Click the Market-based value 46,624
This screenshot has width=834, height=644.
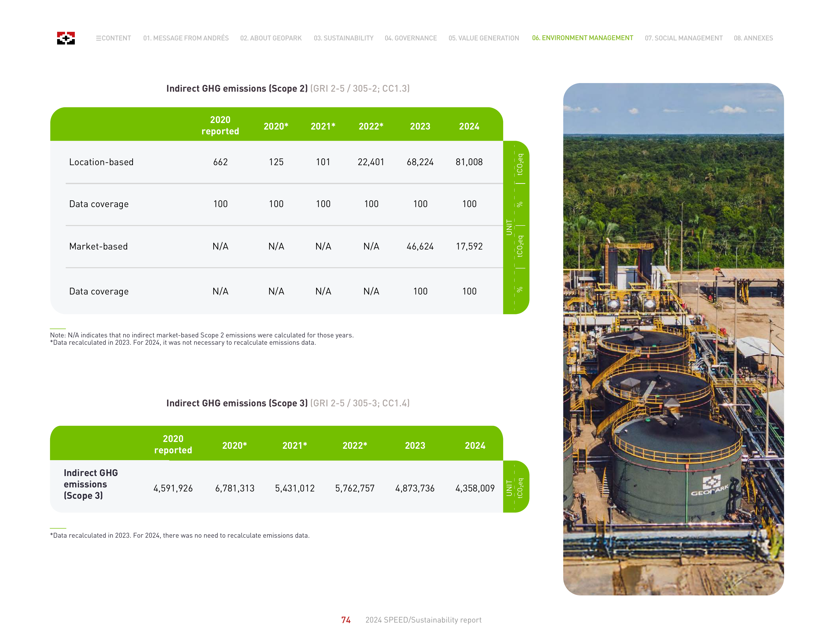click(x=420, y=246)
